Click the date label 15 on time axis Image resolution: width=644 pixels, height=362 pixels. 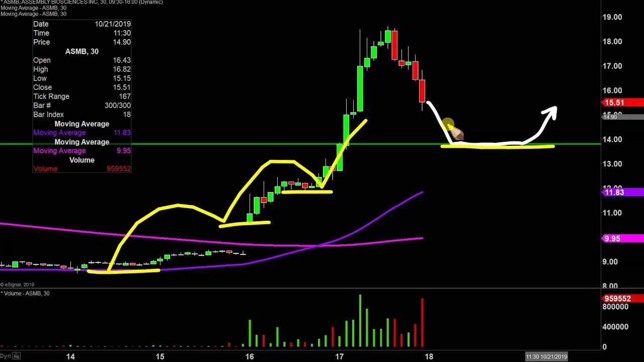(159, 356)
